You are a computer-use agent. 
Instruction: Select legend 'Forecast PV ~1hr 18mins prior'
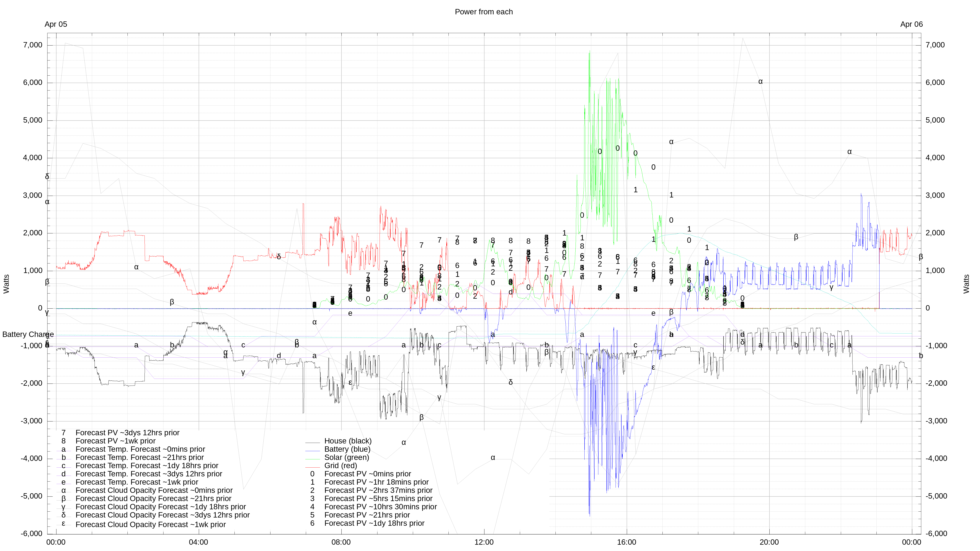pos(376,482)
